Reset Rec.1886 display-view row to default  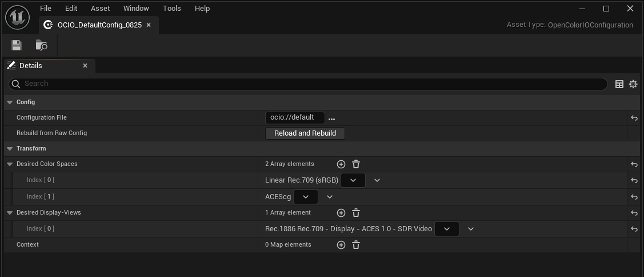tap(634, 229)
